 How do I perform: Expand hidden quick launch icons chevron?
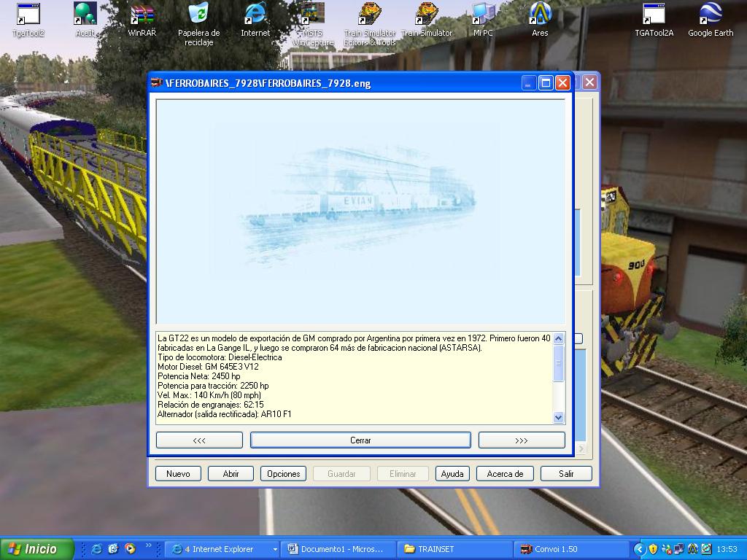click(x=150, y=545)
